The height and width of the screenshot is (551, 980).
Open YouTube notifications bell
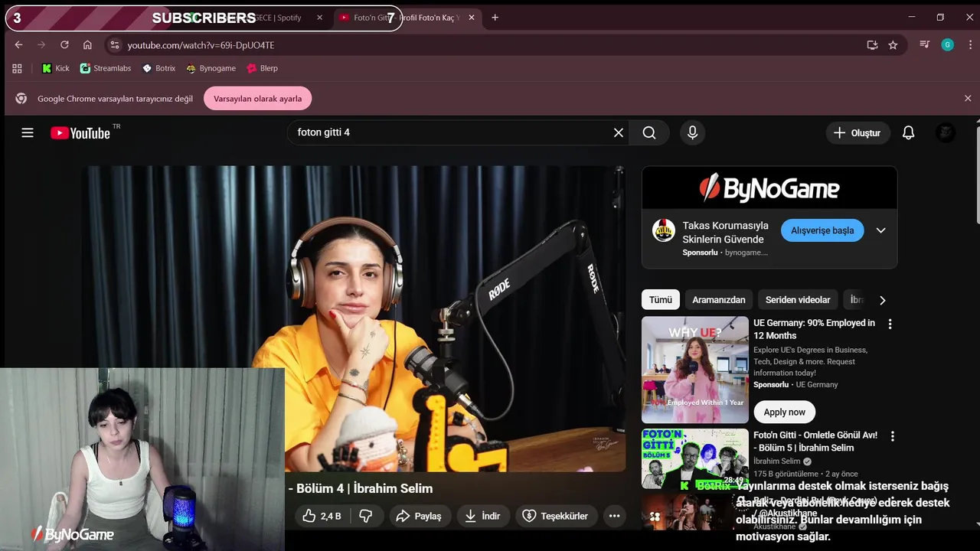coord(908,132)
